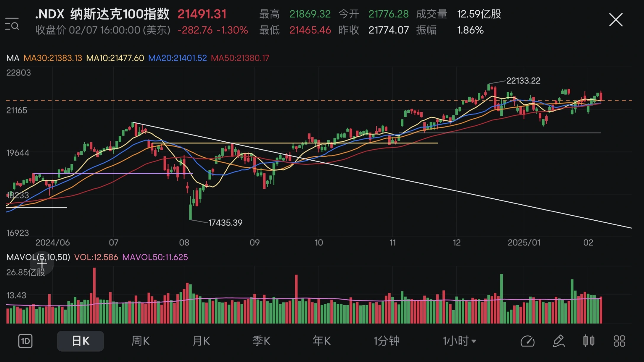The image size is (644, 362).
Task: Switch to the 季K quarterly tab
Action: tap(261, 341)
